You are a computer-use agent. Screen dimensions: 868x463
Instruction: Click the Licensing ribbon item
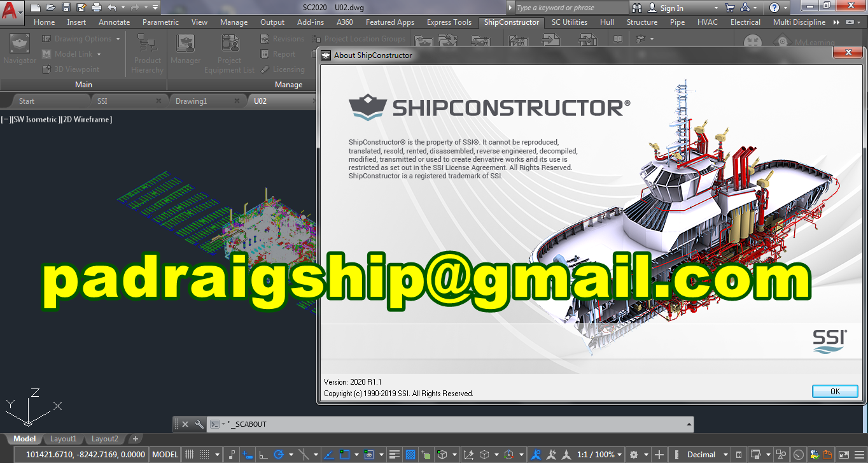283,69
